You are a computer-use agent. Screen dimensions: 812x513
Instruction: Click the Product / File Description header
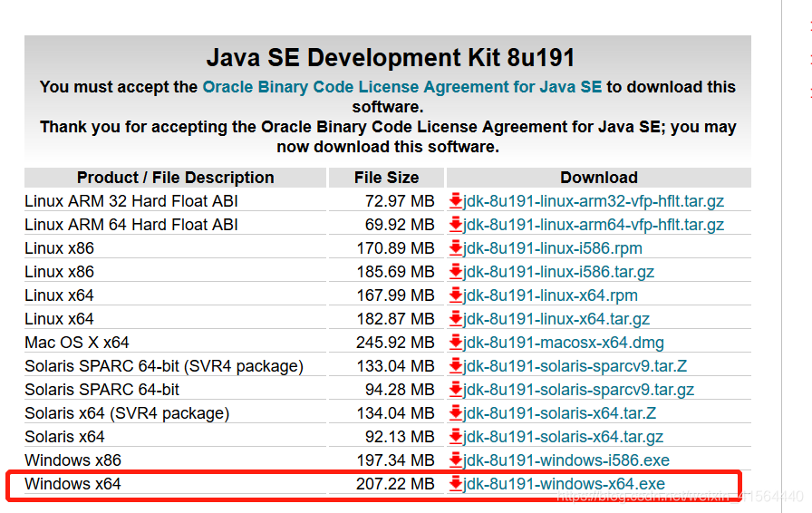pyautogui.click(x=176, y=178)
